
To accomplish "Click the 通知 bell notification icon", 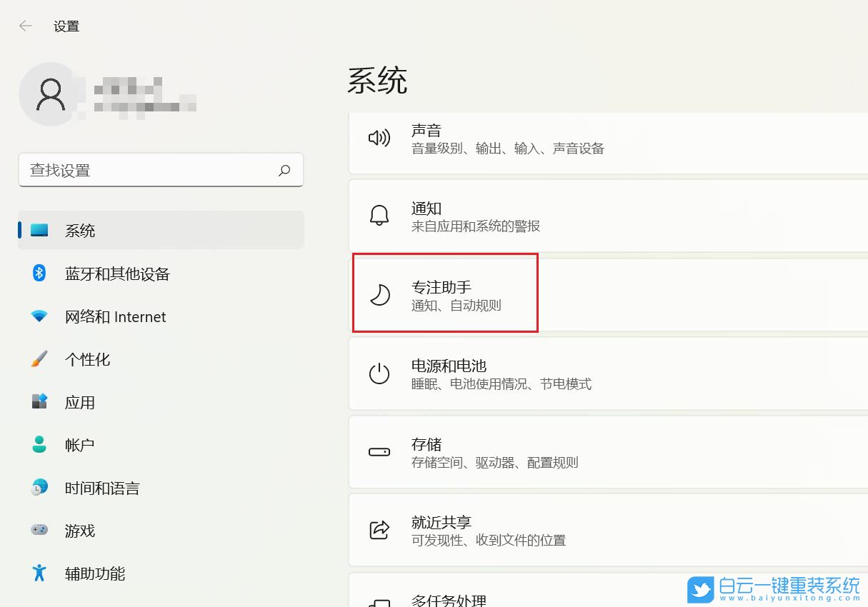I will coord(379,216).
